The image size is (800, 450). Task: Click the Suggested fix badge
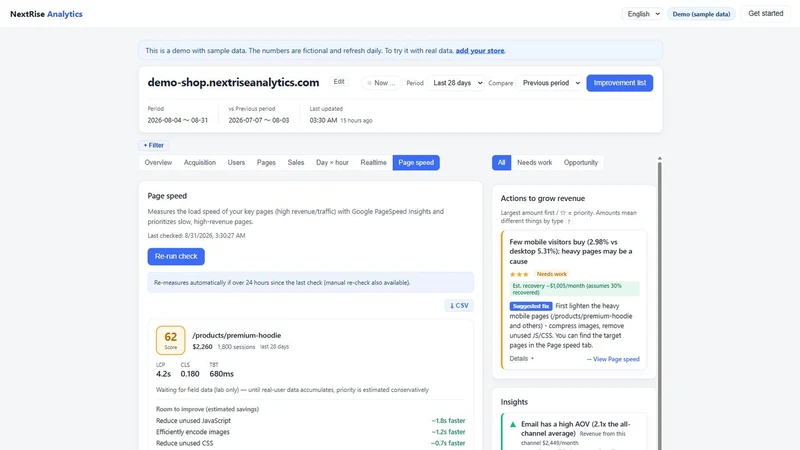[x=531, y=306]
